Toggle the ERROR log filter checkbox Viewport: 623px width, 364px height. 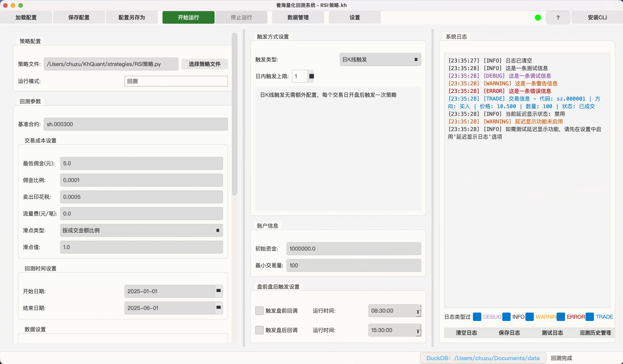click(561, 317)
